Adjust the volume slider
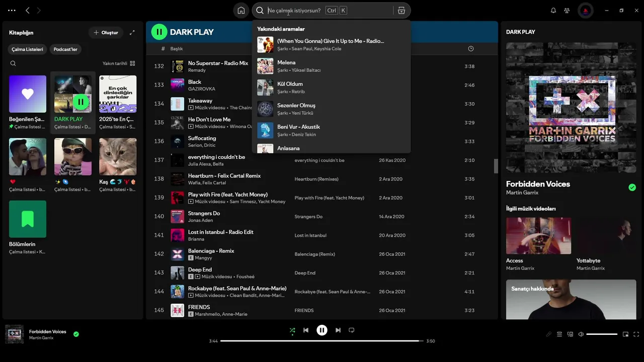Image resolution: width=644 pixels, height=362 pixels. [x=602, y=334]
